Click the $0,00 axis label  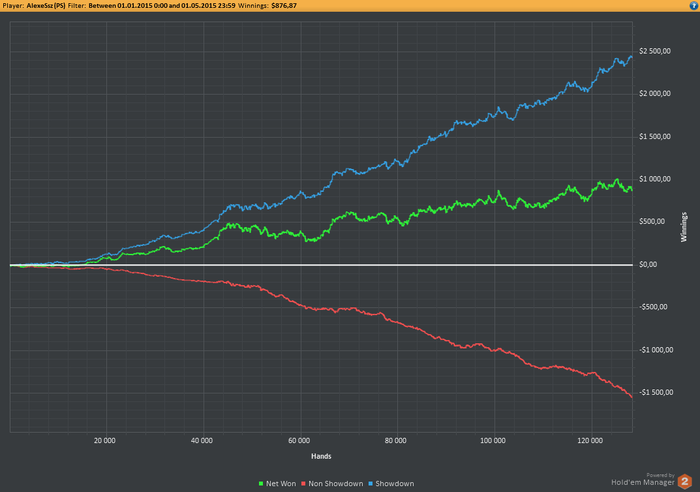click(648, 265)
